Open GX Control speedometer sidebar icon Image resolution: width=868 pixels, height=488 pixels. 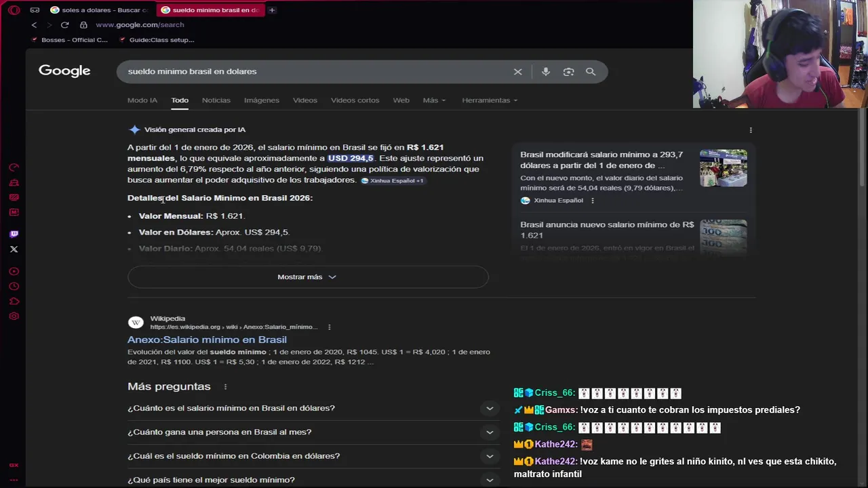coord(14,167)
